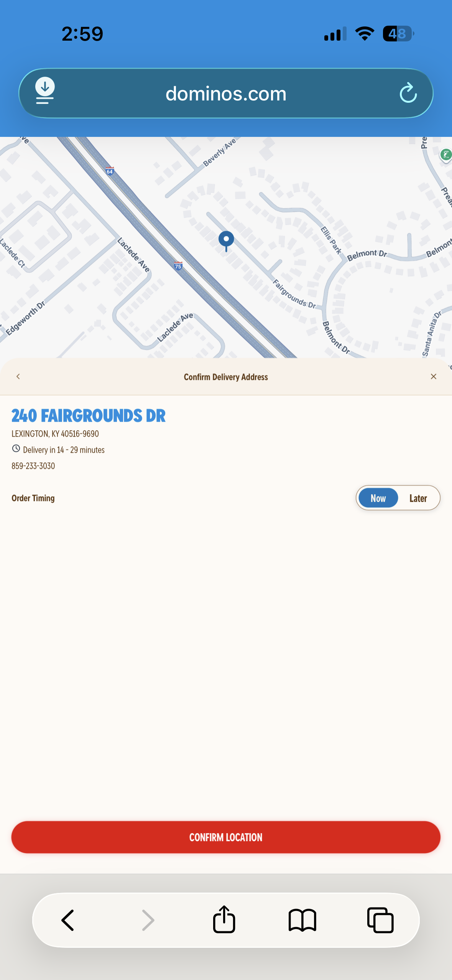Close the Confirm Delivery Address panel
Viewport: 452px width, 980px height.
(434, 377)
